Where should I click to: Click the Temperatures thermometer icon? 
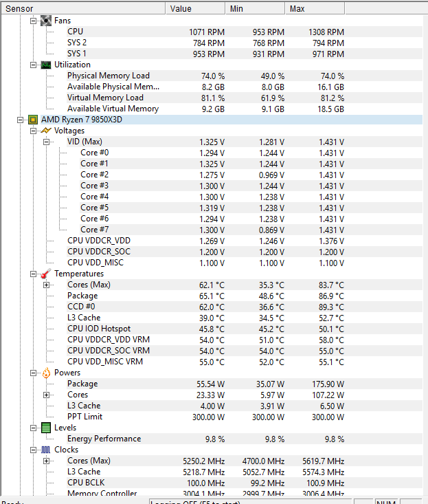click(x=46, y=274)
